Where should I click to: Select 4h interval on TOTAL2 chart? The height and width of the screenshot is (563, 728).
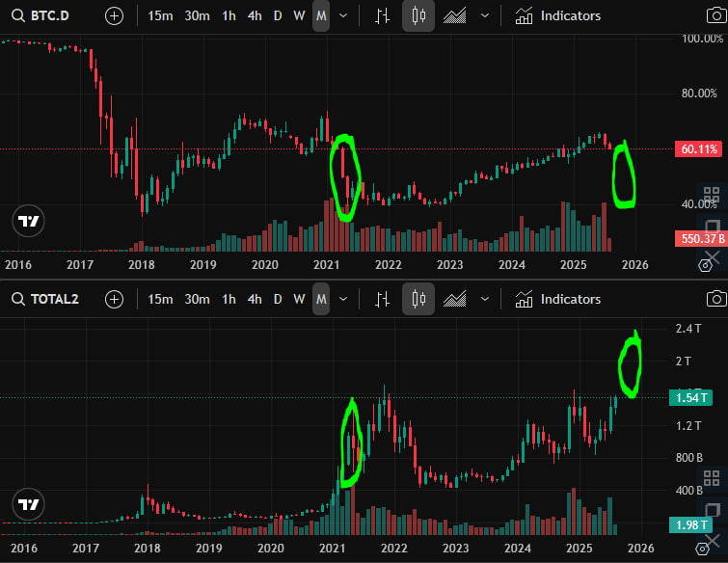[x=255, y=300]
